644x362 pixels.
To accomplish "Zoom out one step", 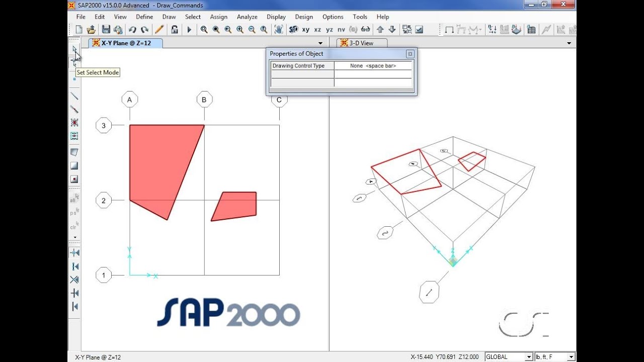I will point(252,30).
